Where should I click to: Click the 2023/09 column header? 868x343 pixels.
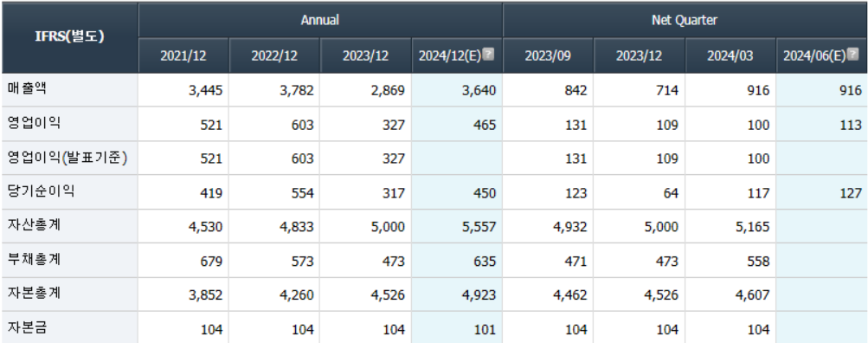(548, 56)
